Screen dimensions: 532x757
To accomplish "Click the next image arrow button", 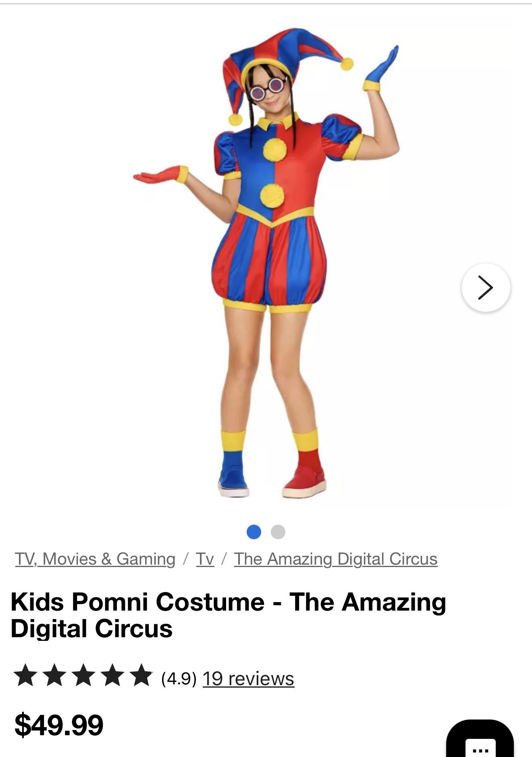I will coord(486,288).
